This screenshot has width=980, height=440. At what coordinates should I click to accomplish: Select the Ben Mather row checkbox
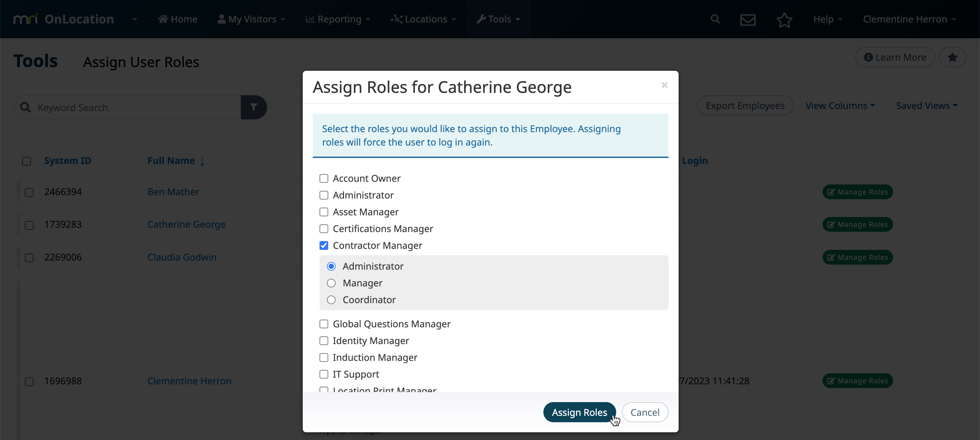pos(29,192)
